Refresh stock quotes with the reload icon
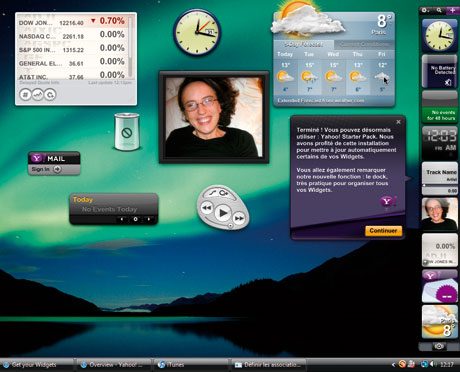This screenshot has height=372, width=460. [50, 95]
